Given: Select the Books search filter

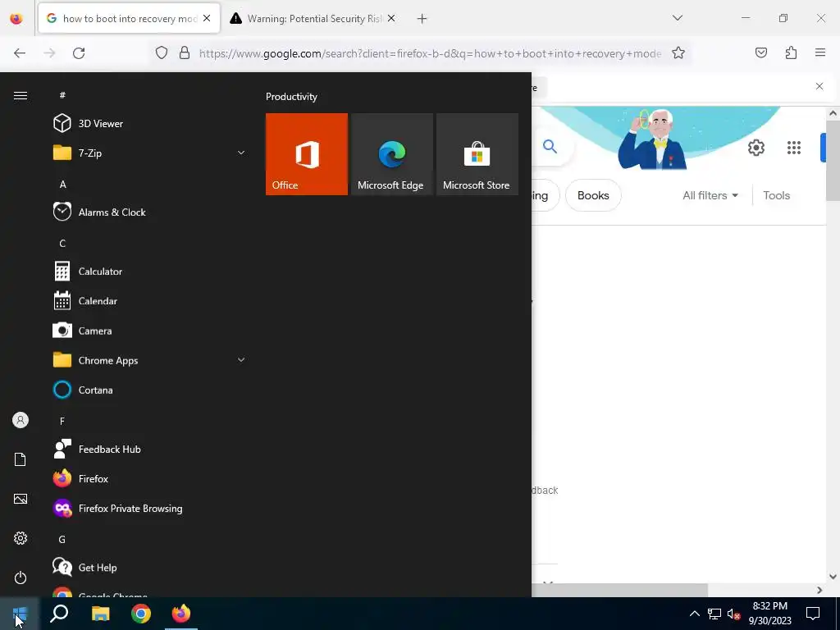Looking at the screenshot, I should coord(594,195).
